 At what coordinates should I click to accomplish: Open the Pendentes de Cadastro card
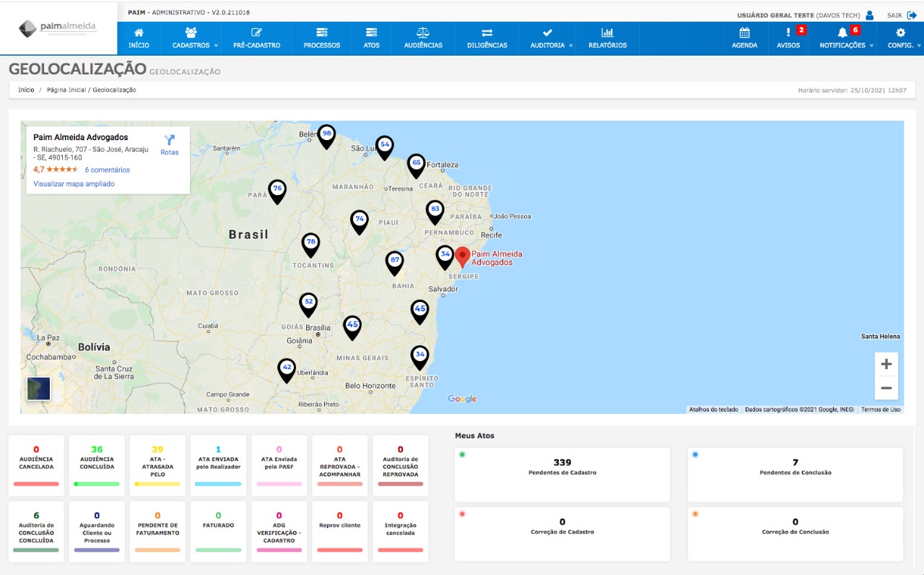tap(562, 467)
